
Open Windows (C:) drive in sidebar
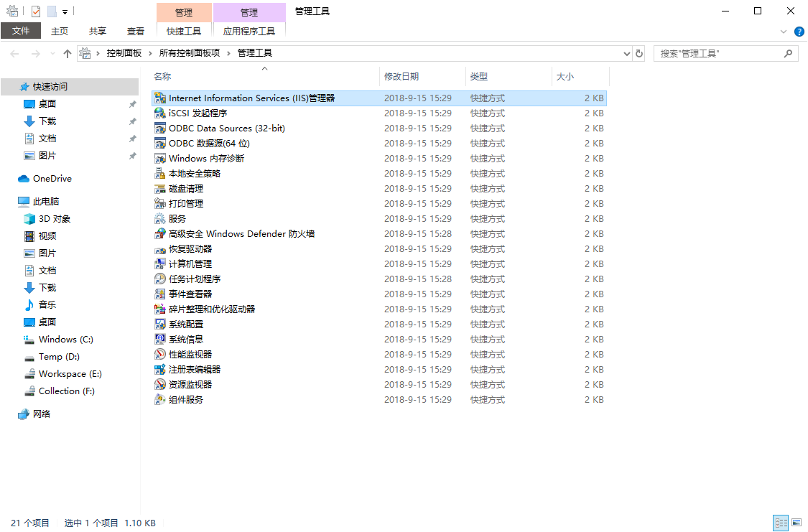tap(65, 340)
